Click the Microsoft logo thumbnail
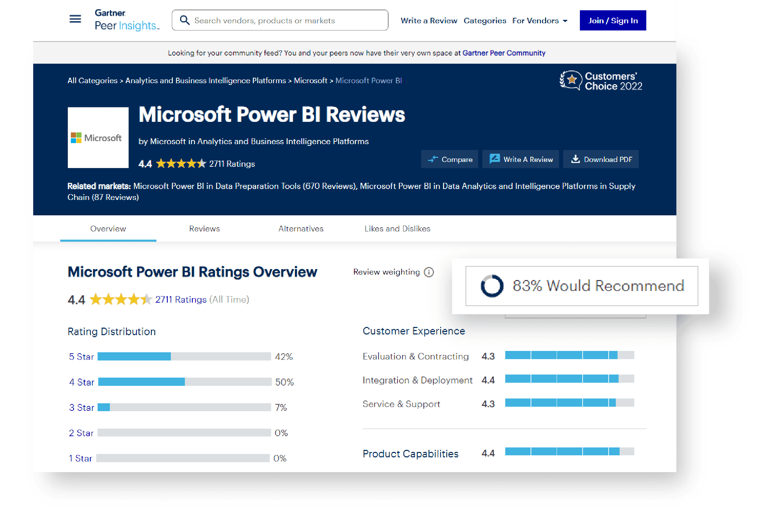Viewport: 775px width, 532px height. click(98, 138)
